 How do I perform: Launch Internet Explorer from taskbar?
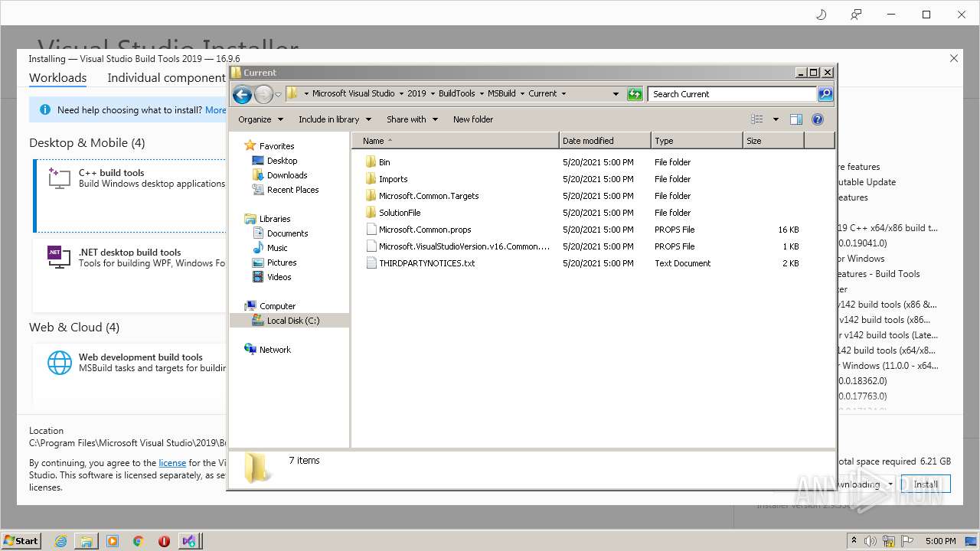click(x=60, y=541)
